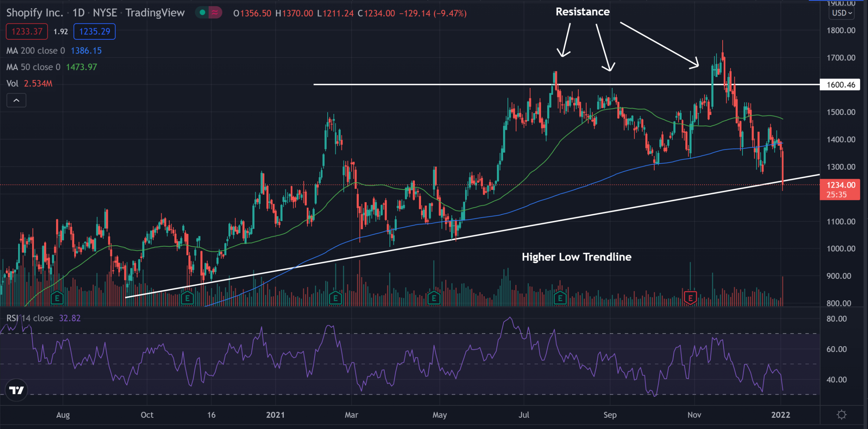868x429 pixels.
Task: Toggle the red wave data indicator
Action: pos(215,13)
